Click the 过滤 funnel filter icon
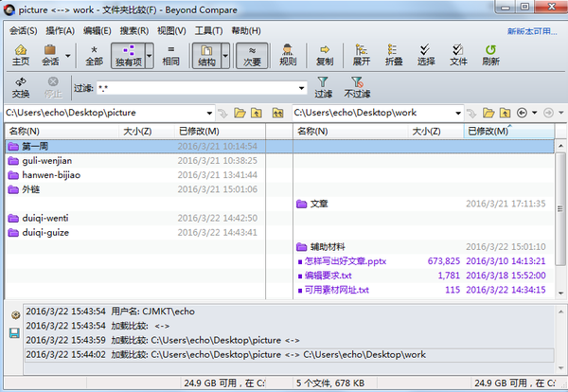568x392 pixels. 323,88
